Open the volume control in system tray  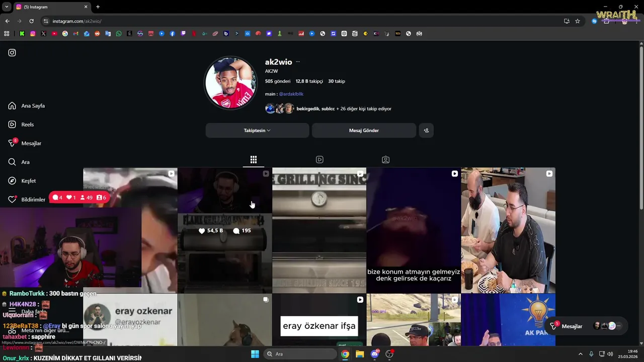click(610, 354)
